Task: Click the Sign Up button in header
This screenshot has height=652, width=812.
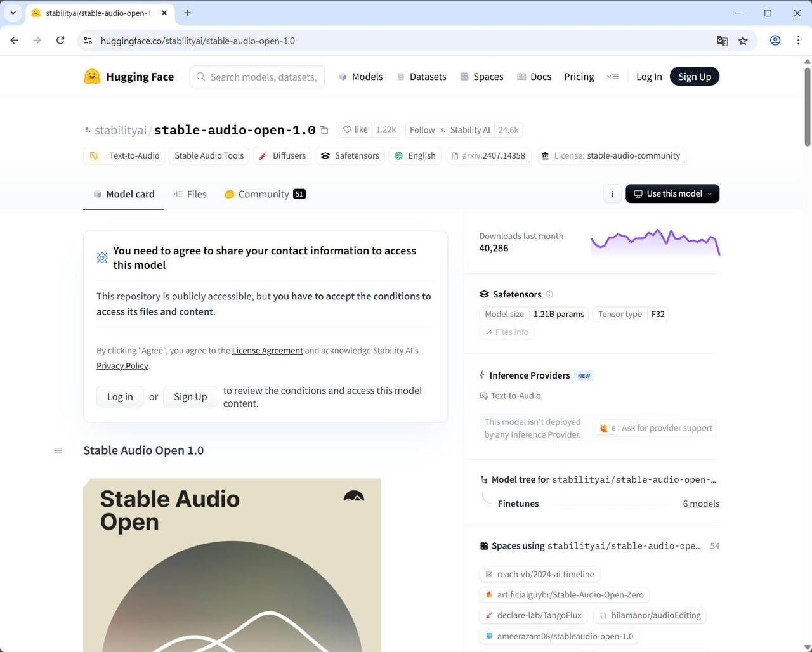Action: 695,77
